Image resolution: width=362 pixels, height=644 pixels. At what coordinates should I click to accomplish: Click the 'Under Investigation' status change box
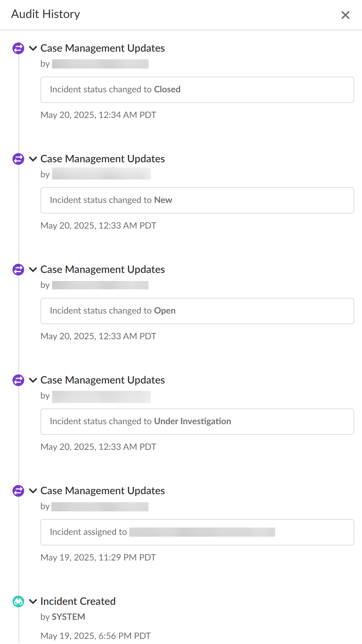pyautogui.click(x=197, y=422)
